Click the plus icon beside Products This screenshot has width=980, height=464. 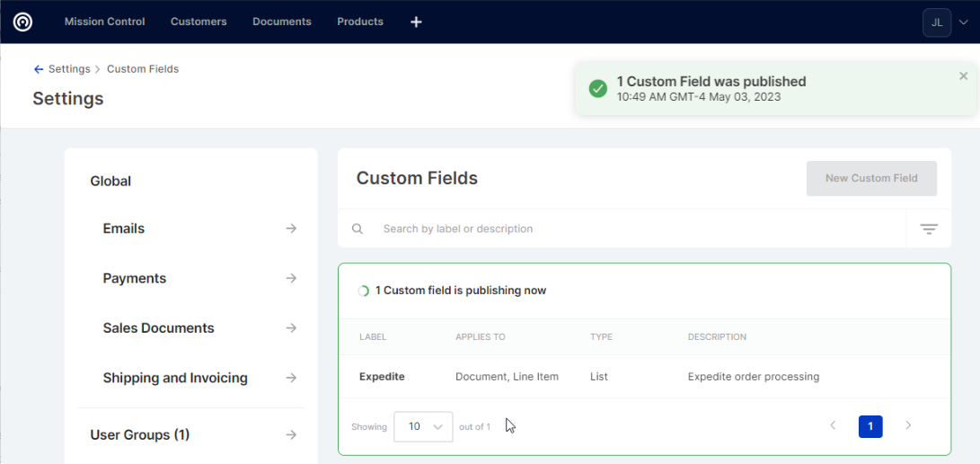416,22
